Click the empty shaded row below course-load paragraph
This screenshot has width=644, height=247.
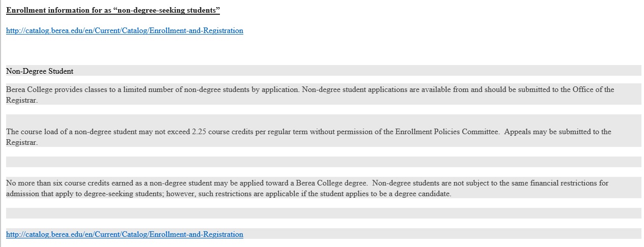(323, 162)
